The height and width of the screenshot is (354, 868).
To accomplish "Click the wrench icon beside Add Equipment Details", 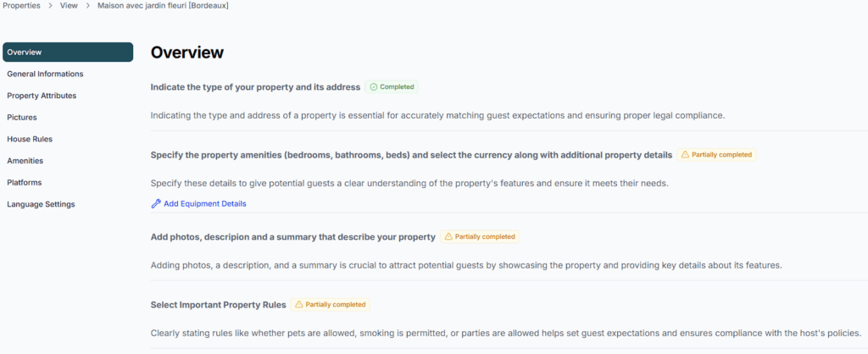I will click(x=156, y=204).
